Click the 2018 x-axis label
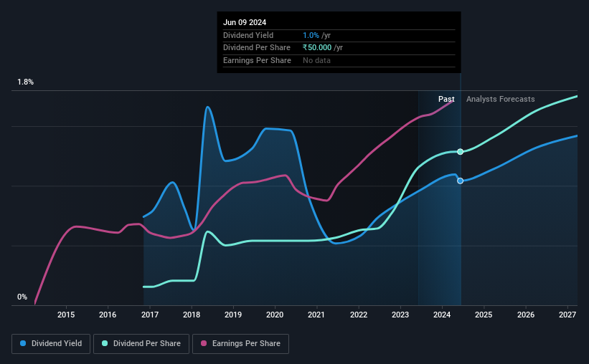The image size is (589, 364). 192,315
